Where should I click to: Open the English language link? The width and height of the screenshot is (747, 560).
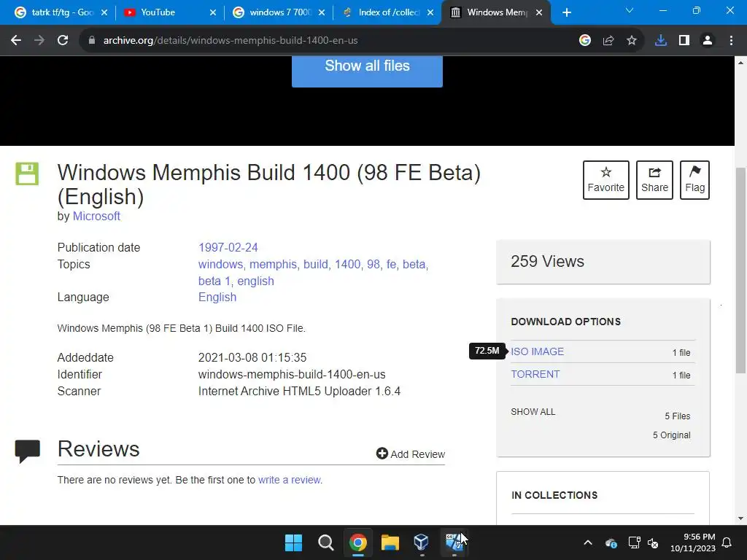(x=217, y=297)
